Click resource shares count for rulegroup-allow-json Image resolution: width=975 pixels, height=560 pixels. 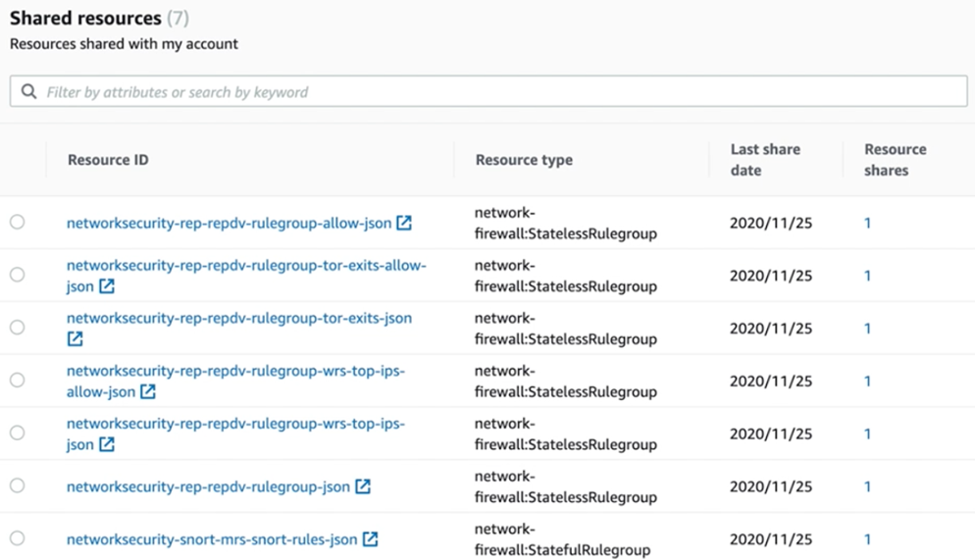pos(867,224)
